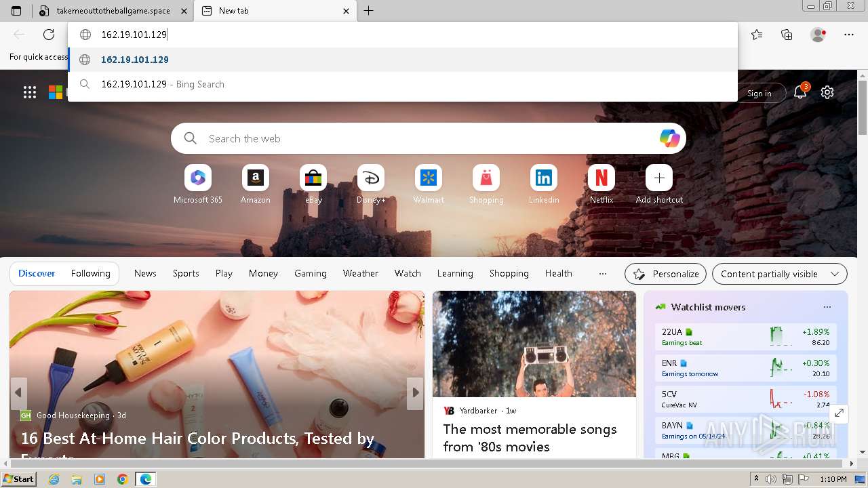Click the profile avatar icon
Viewport: 868px width, 488px height.
pyautogui.click(x=818, y=35)
